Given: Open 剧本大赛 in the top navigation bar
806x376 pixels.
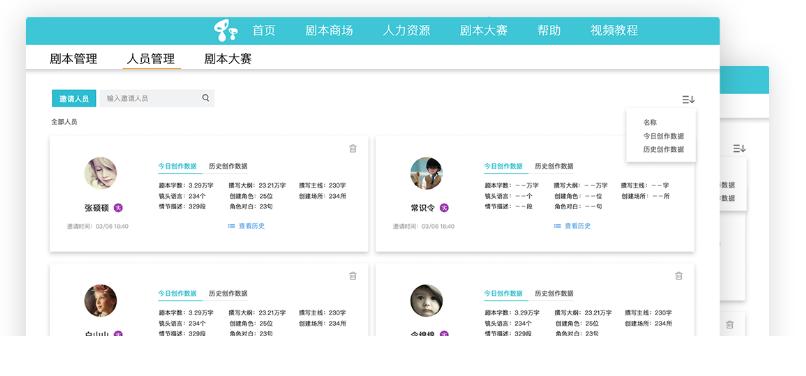Looking at the screenshot, I should click(x=484, y=30).
